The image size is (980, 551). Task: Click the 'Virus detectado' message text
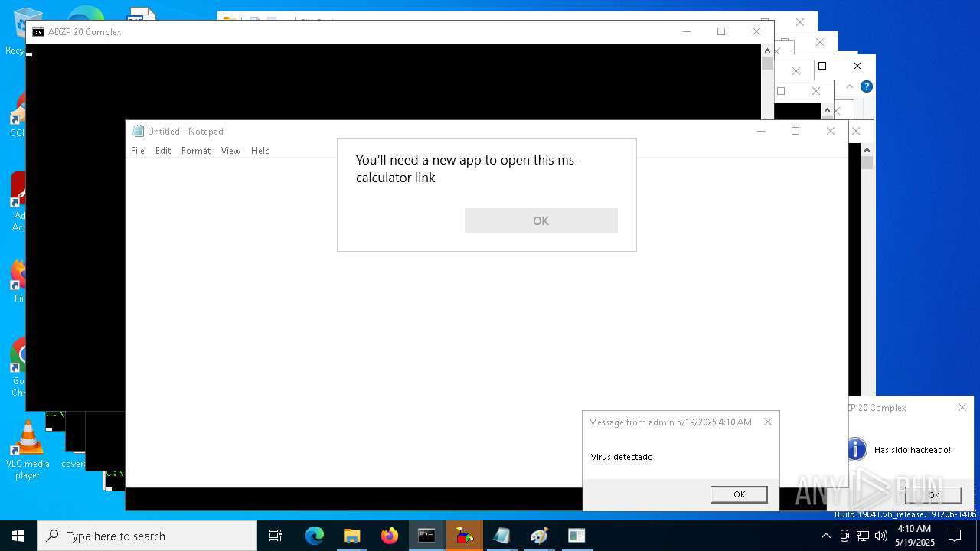point(622,457)
